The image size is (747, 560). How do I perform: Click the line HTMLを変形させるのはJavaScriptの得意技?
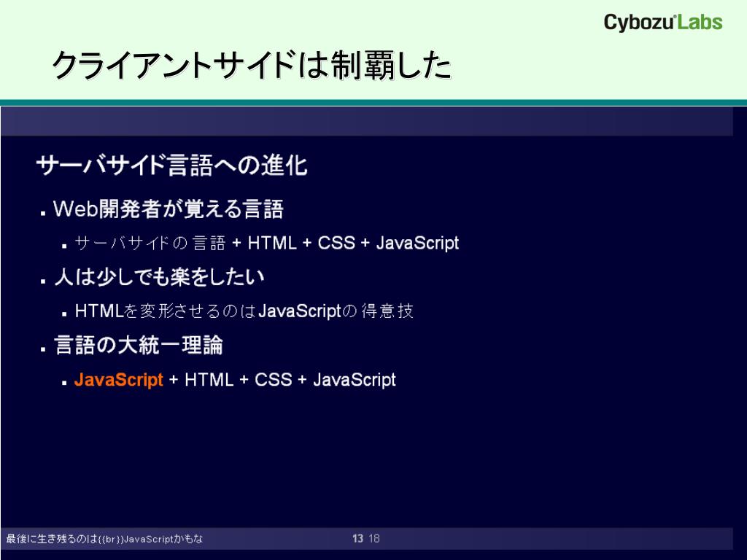(244, 311)
